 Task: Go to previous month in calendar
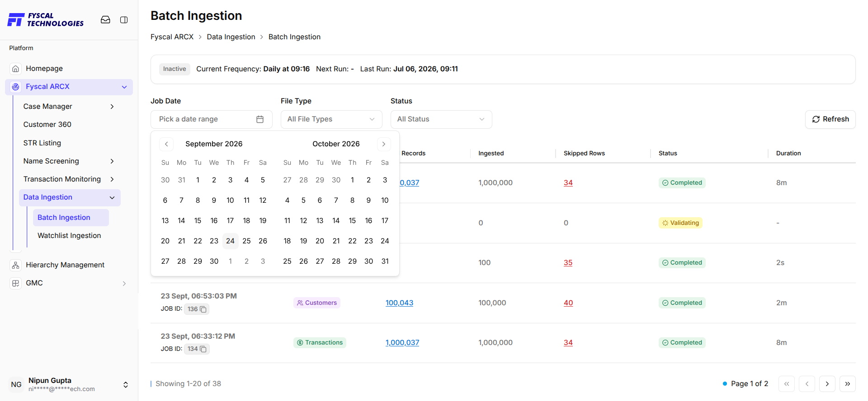click(x=166, y=144)
